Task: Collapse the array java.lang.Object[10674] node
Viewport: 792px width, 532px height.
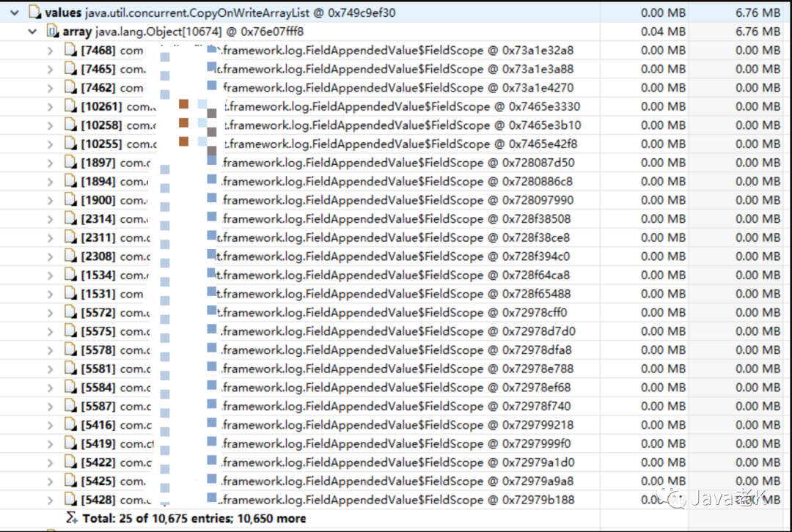Action: click(x=33, y=32)
